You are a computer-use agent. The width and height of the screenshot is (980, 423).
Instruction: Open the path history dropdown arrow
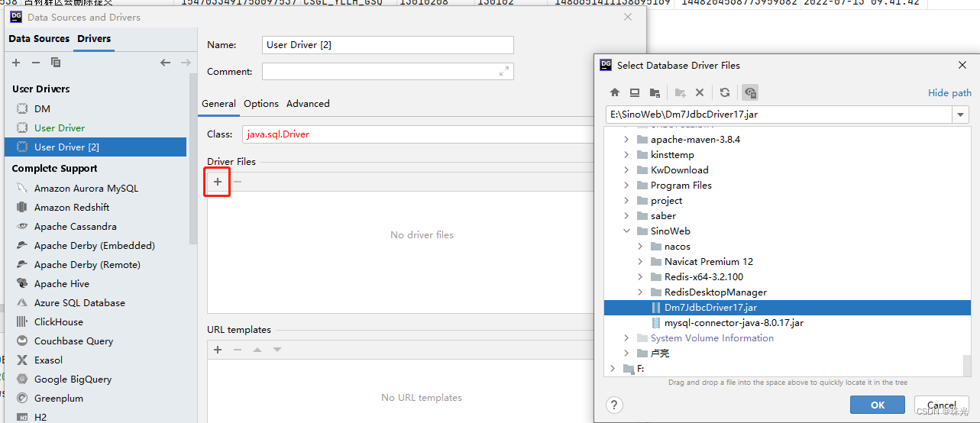(960, 115)
